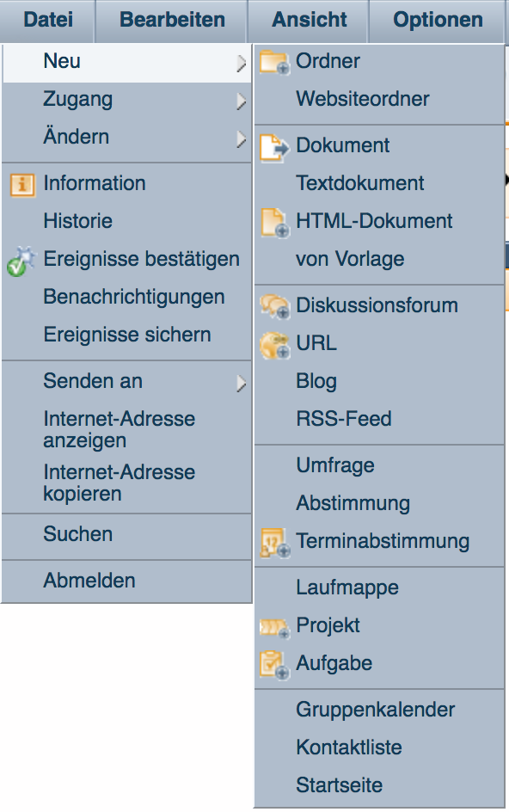The height and width of the screenshot is (812, 509).
Task: Click the Terminabstimmung calendar icon
Action: [274, 542]
